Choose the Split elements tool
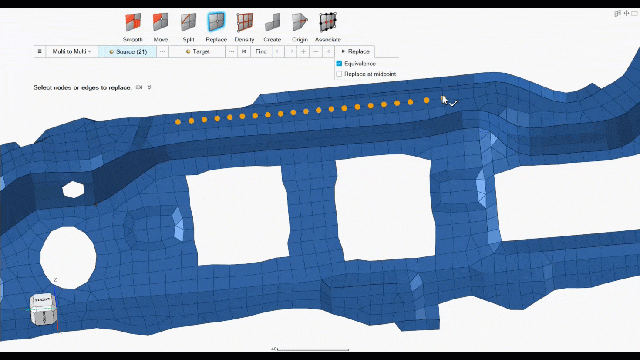 (188, 22)
